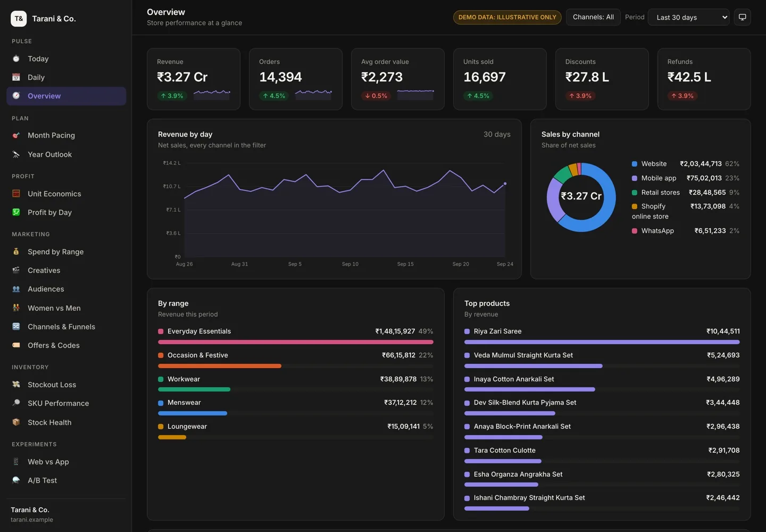Viewport: 766px width, 532px height.
Task: Click the Spend by Range money bag icon
Action: (16, 252)
